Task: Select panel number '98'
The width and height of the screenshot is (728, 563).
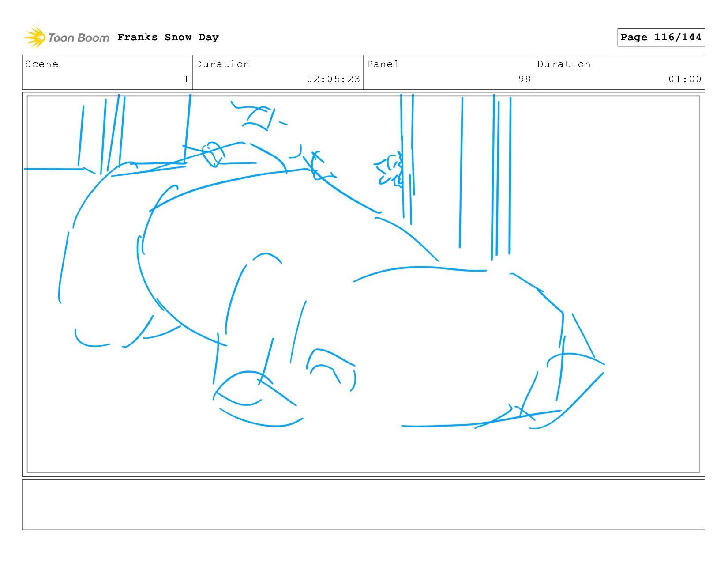Action: [525, 79]
